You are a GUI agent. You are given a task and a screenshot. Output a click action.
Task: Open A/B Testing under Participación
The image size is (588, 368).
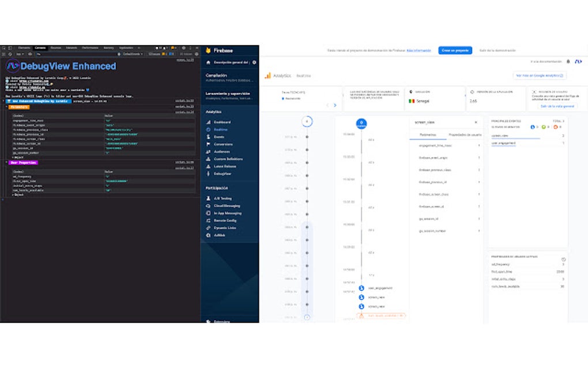coord(222,198)
